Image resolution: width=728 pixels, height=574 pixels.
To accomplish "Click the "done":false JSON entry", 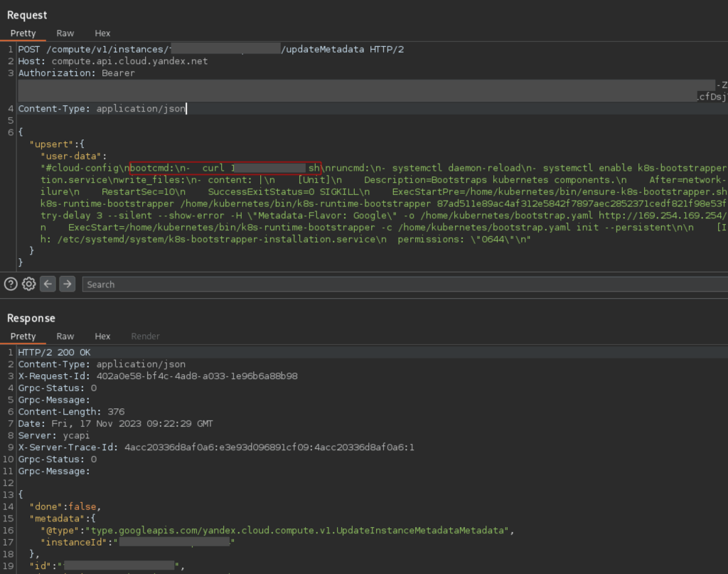I will click(65, 506).
